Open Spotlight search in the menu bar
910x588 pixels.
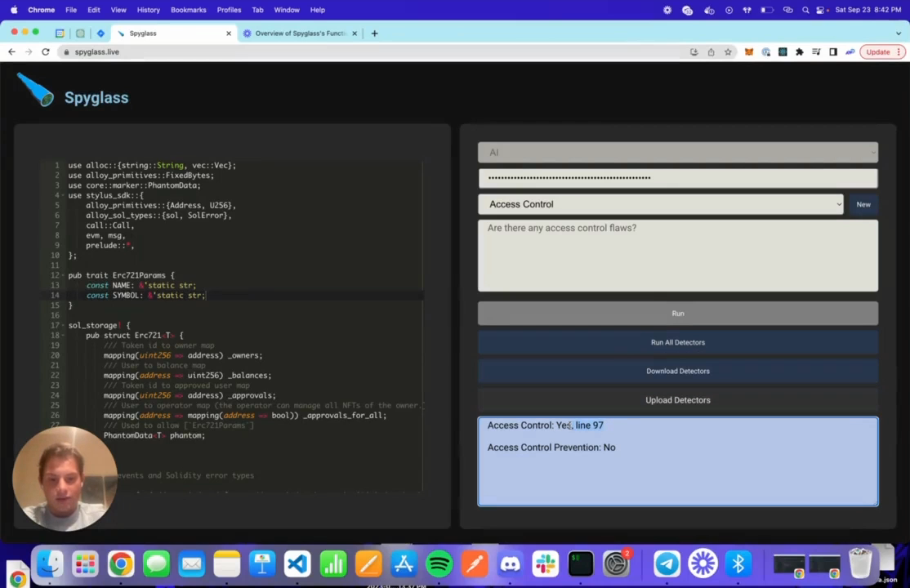[x=805, y=10]
